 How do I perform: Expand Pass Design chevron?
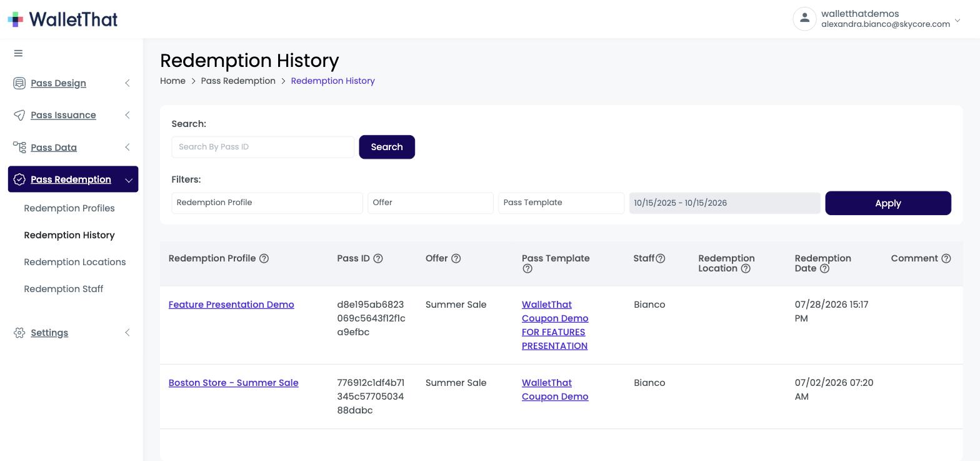click(x=127, y=83)
